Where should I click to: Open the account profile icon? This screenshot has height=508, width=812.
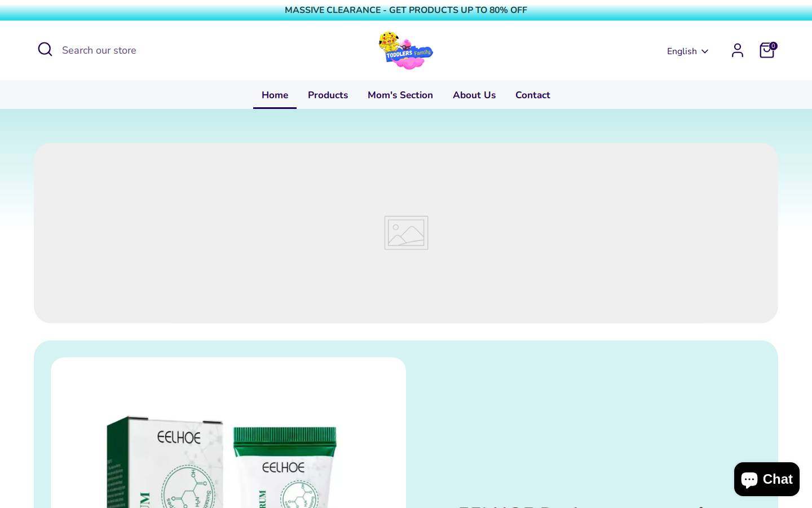(737, 50)
